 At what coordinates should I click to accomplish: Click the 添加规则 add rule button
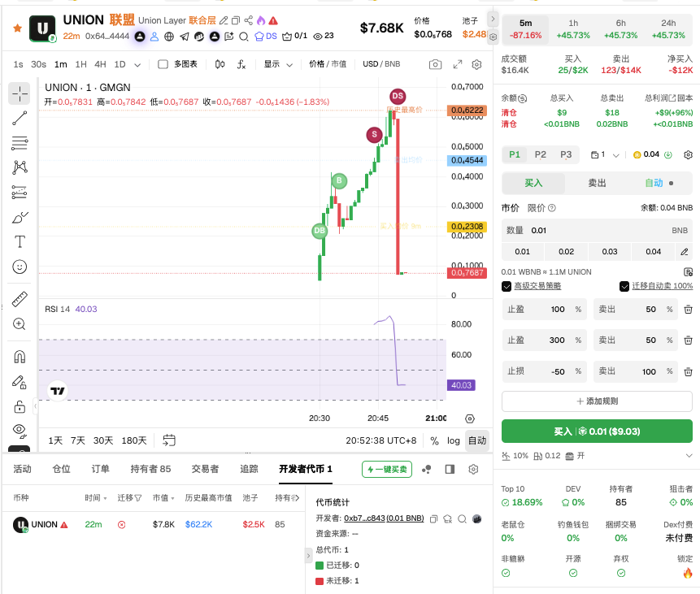[x=597, y=401]
